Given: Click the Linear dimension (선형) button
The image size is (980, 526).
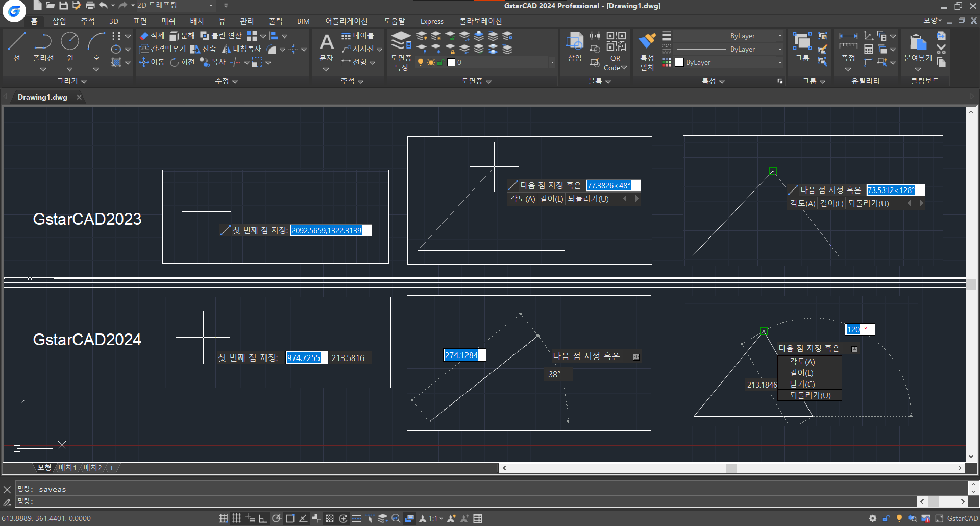Looking at the screenshot, I should point(354,62).
